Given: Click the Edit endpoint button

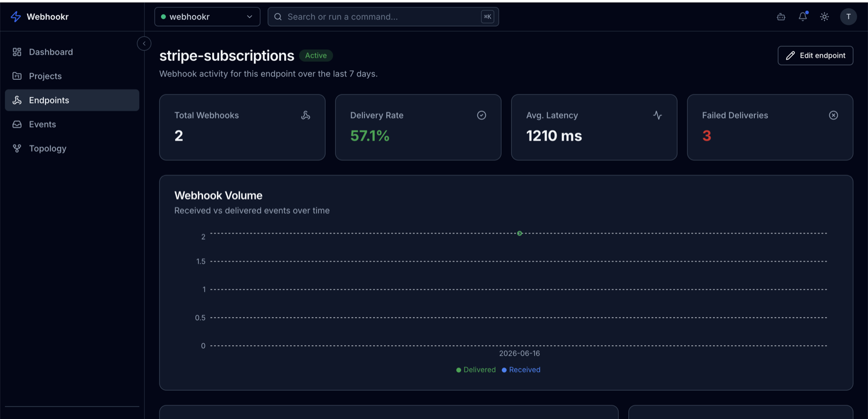Looking at the screenshot, I should pyautogui.click(x=815, y=55).
